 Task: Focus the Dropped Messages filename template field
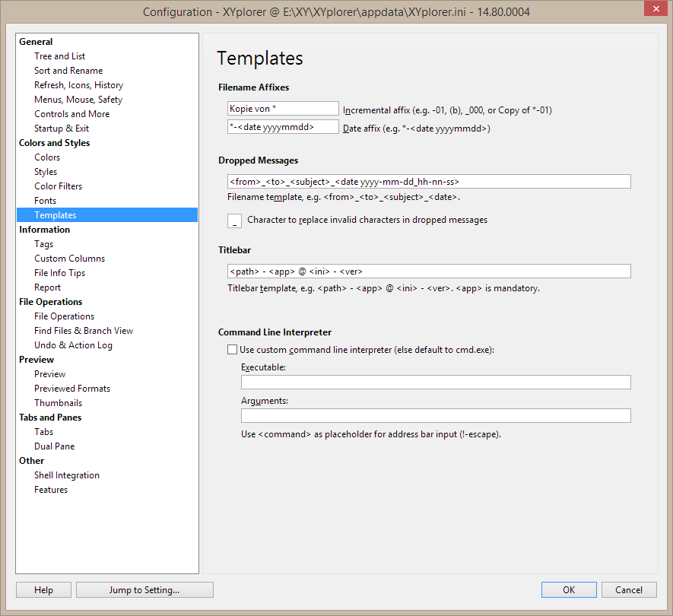pos(428,182)
